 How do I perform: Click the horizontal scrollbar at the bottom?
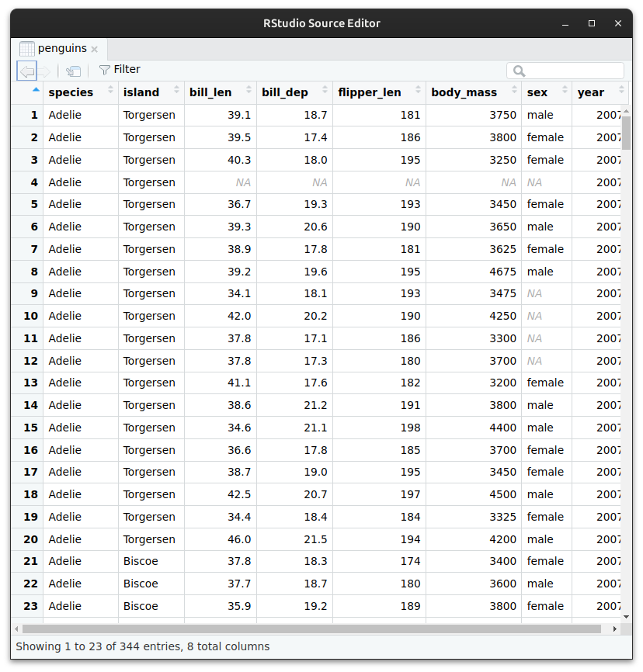point(311,629)
